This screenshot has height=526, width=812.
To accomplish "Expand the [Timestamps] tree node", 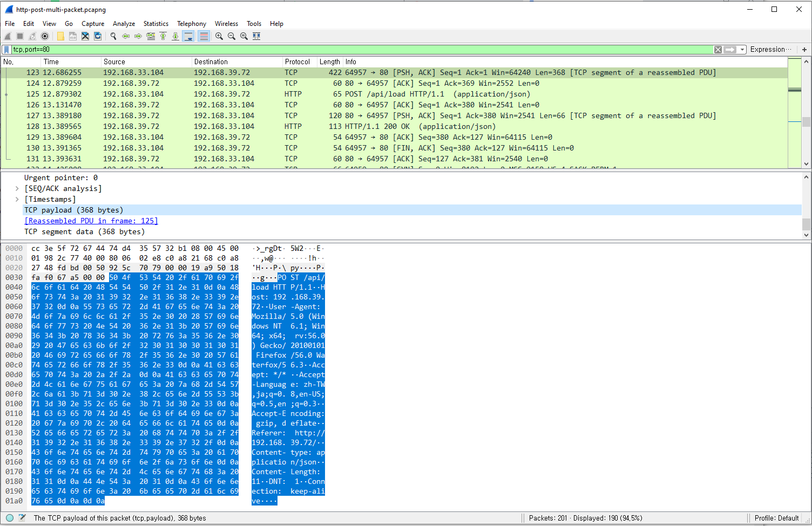I will pos(17,199).
